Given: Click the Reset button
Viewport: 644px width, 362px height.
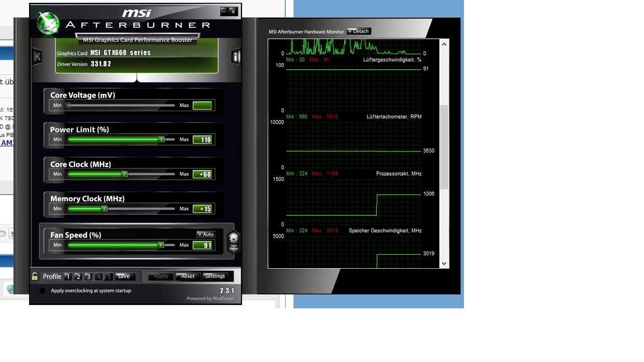Looking at the screenshot, I should (188, 276).
